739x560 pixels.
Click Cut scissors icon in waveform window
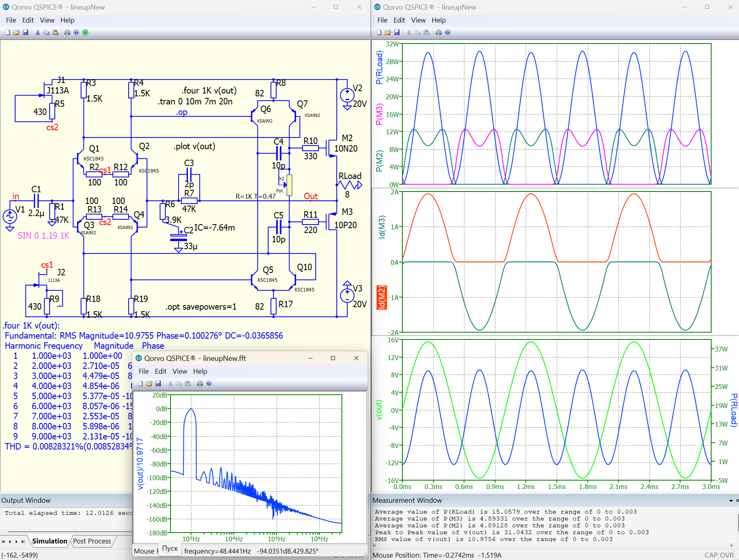(x=409, y=33)
